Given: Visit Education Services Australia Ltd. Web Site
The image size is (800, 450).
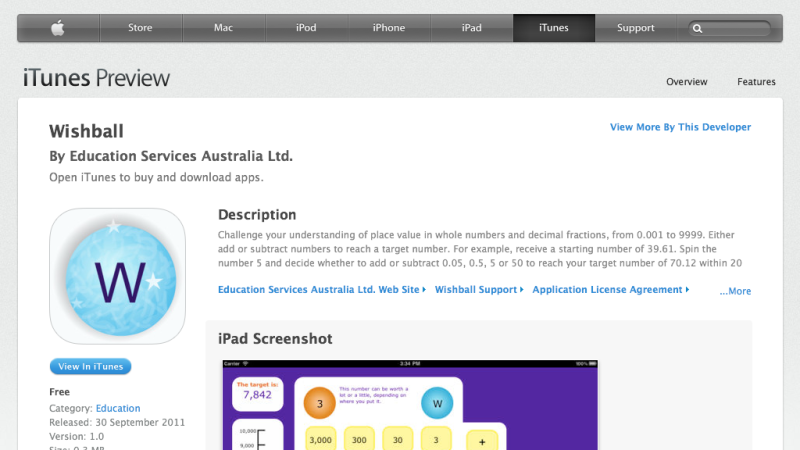Looking at the screenshot, I should [321, 289].
